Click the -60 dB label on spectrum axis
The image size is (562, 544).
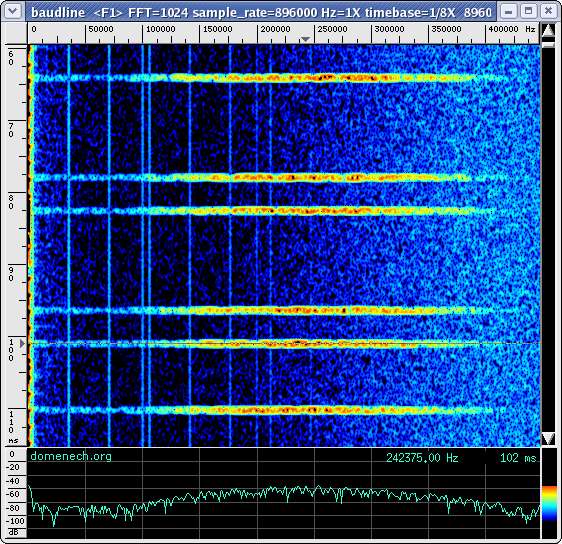coord(13,494)
